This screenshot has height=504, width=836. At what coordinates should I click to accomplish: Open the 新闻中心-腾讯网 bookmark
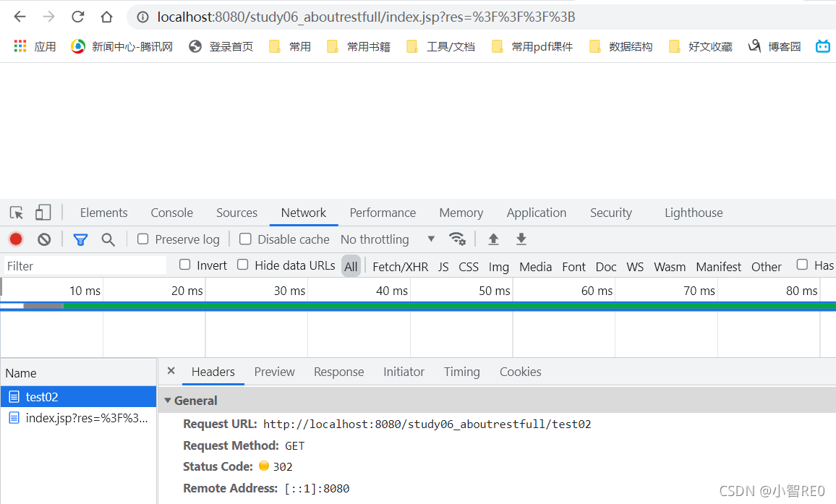point(122,46)
